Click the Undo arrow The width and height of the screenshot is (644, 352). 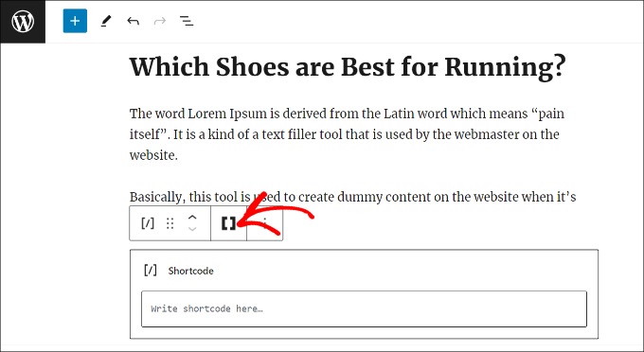(x=134, y=21)
